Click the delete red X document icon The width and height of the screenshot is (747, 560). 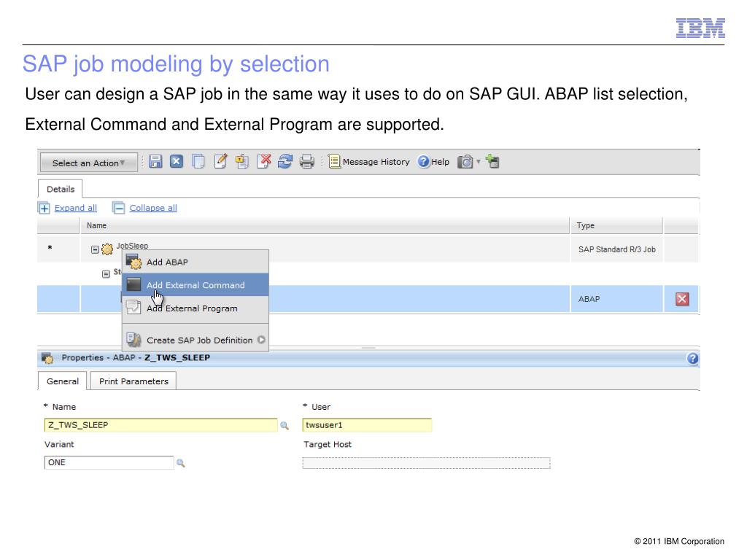point(263,161)
